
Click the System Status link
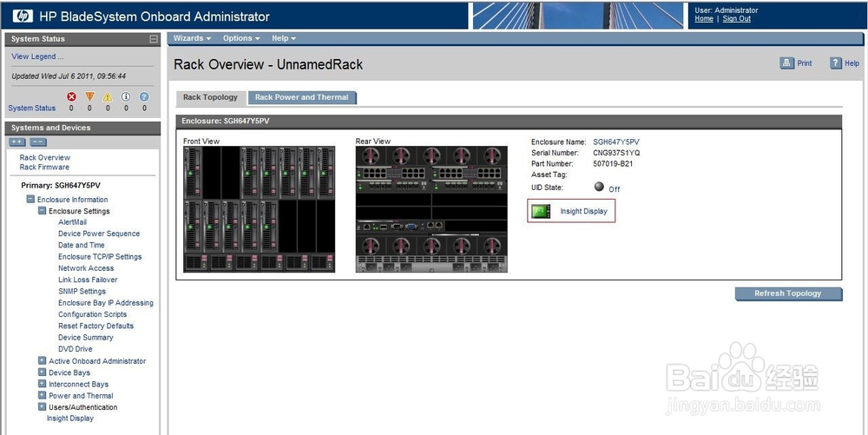click(x=31, y=109)
